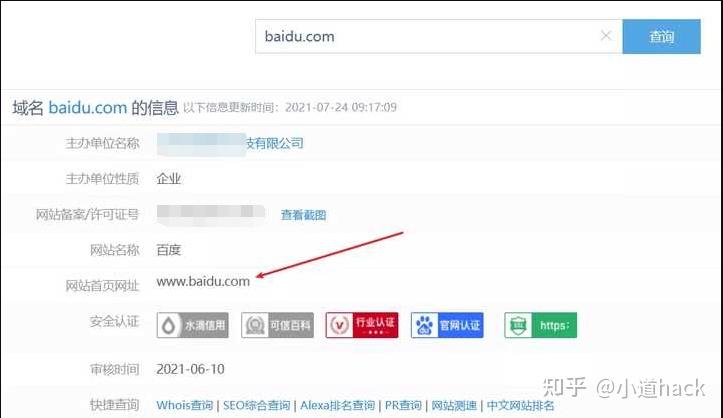Click the water drop icon in 水滴信用 badge
This screenshot has width=723, height=418.
coord(168,325)
